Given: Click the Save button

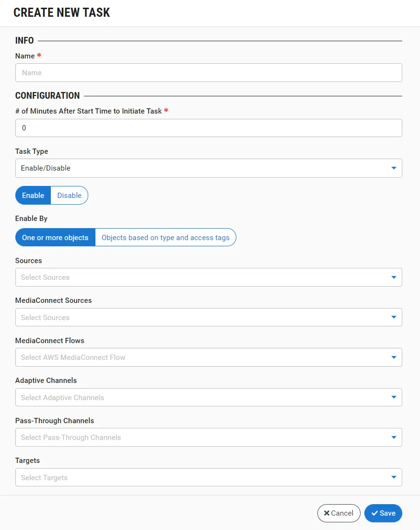Looking at the screenshot, I should (383, 513).
